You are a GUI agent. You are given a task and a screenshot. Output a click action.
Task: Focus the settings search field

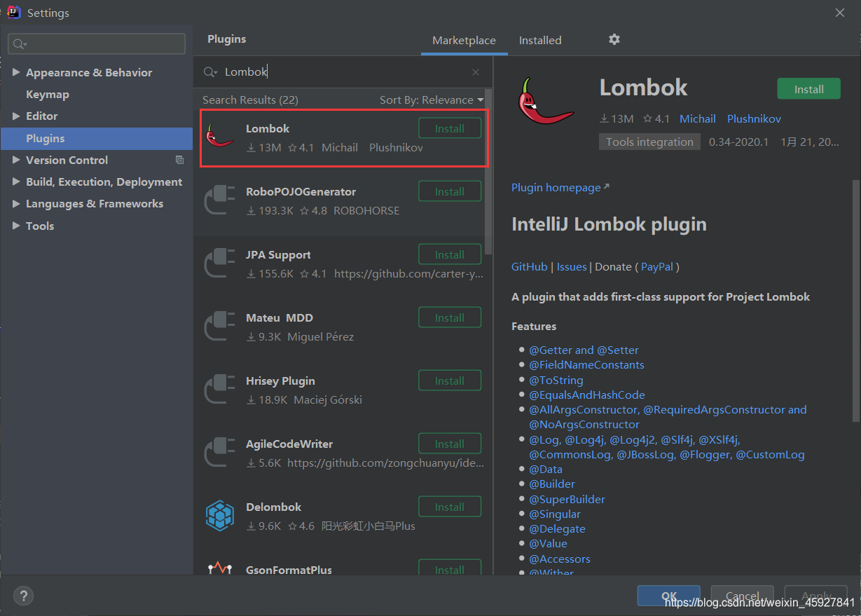(x=97, y=43)
